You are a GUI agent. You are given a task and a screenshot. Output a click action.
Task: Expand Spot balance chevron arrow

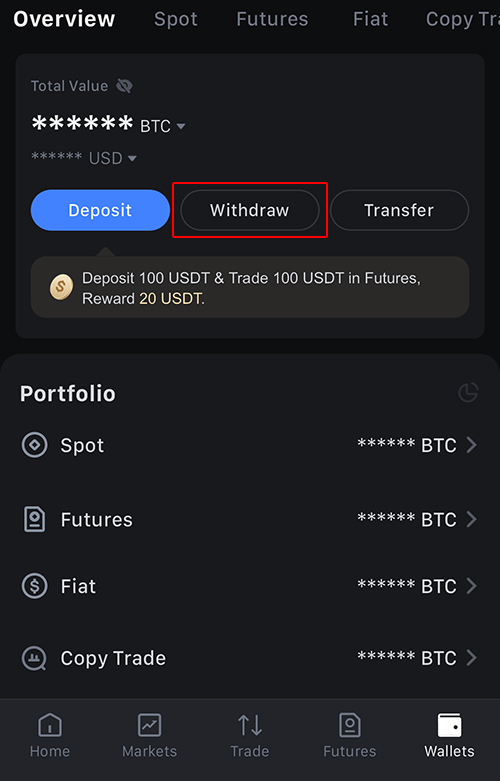click(x=471, y=445)
